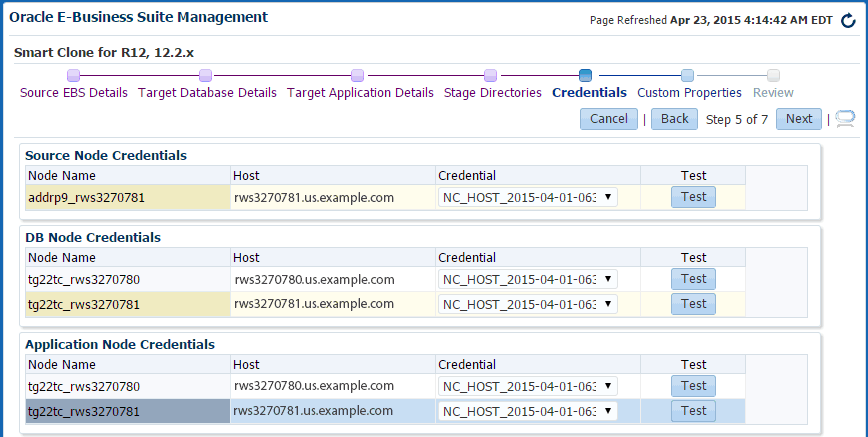Click DB node host rws3270781.us.example.com
The height and width of the screenshot is (437, 868).
pyautogui.click(x=314, y=304)
